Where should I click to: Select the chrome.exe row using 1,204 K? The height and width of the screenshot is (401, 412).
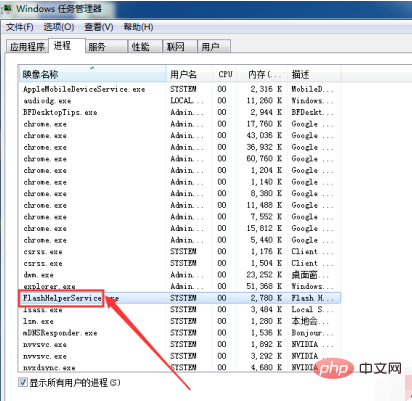click(x=179, y=170)
